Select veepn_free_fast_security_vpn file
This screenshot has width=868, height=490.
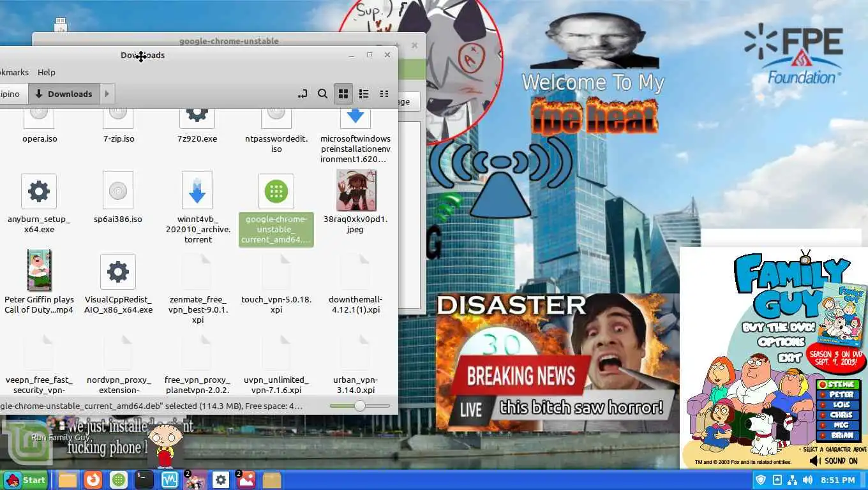click(x=39, y=365)
